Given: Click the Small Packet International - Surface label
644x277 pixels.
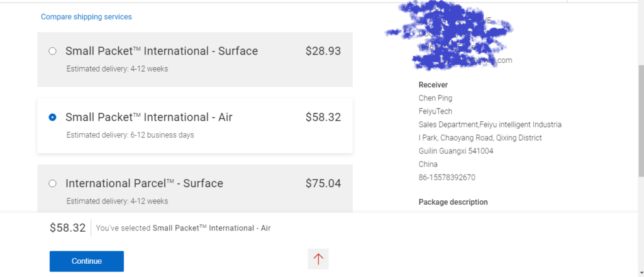Looking at the screenshot, I should pos(162,51).
